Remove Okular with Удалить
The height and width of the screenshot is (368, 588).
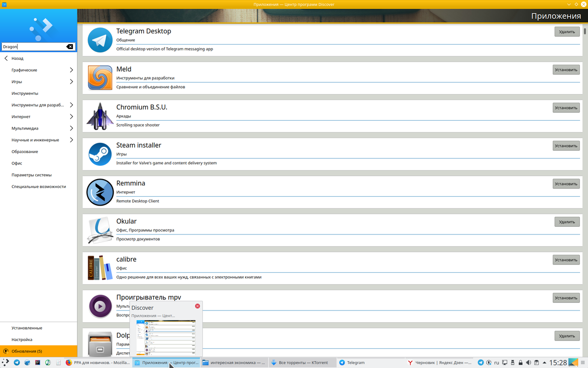pos(567,222)
